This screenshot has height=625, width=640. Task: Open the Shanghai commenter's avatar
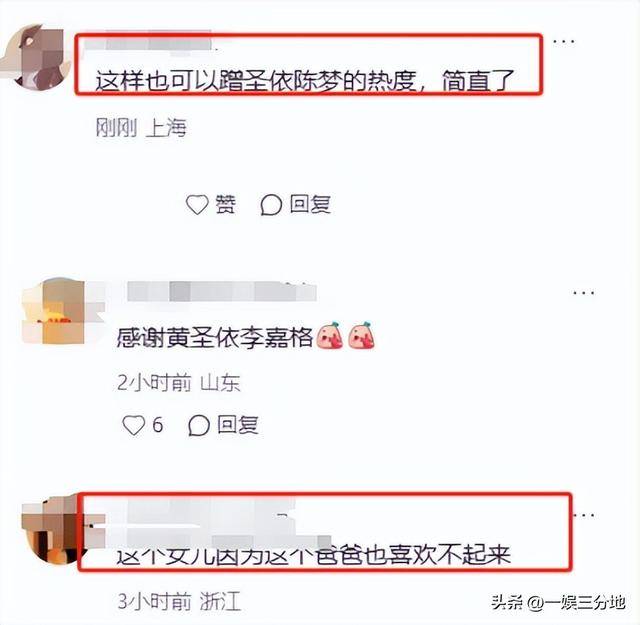pyautogui.click(x=37, y=57)
